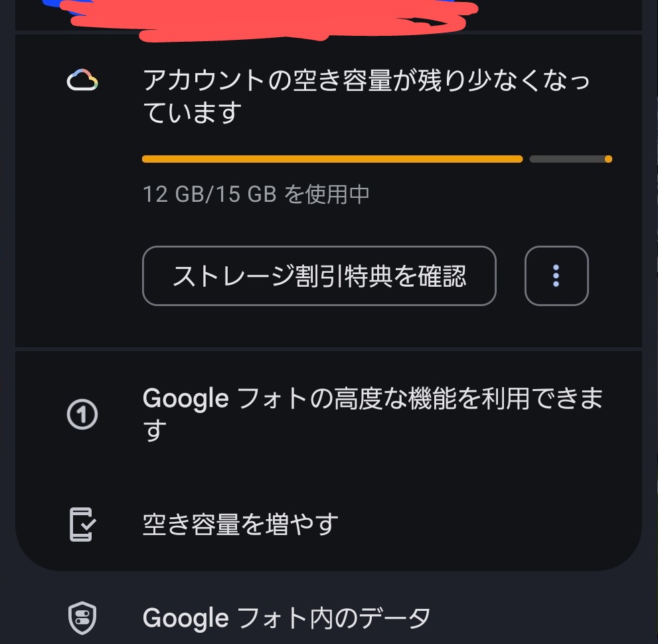Screen dimensions: 658x644
Task: Click the orange dot ending the storage bar
Action: click(x=608, y=159)
